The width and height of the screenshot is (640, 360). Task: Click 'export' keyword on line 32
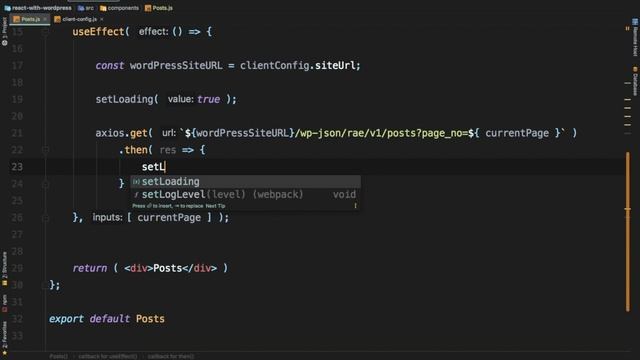pos(66,319)
